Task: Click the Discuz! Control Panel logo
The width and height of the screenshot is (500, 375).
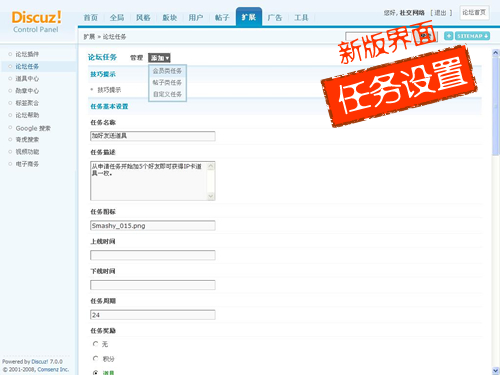Action: (x=36, y=22)
